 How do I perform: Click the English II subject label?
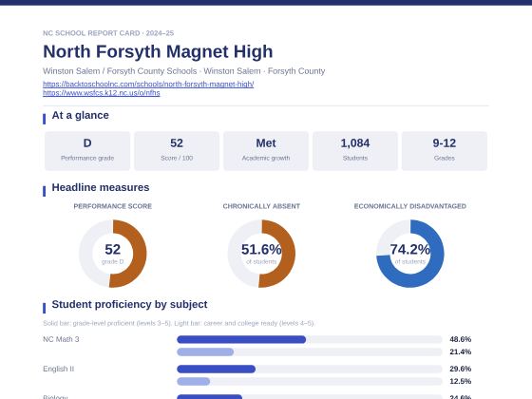58,369
